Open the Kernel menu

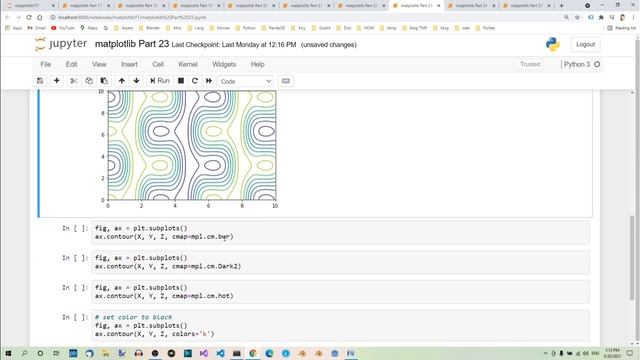(188, 64)
